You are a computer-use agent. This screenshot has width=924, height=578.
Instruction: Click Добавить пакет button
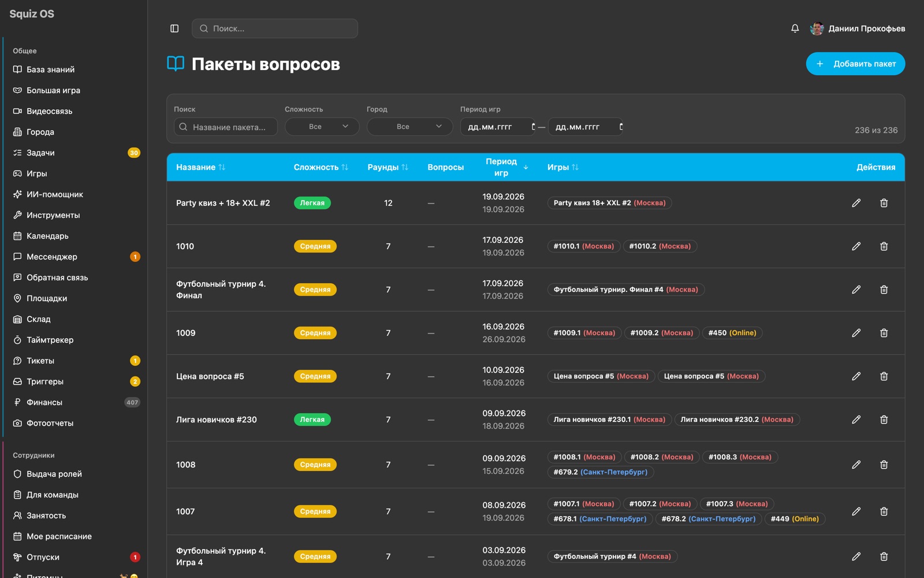click(855, 64)
